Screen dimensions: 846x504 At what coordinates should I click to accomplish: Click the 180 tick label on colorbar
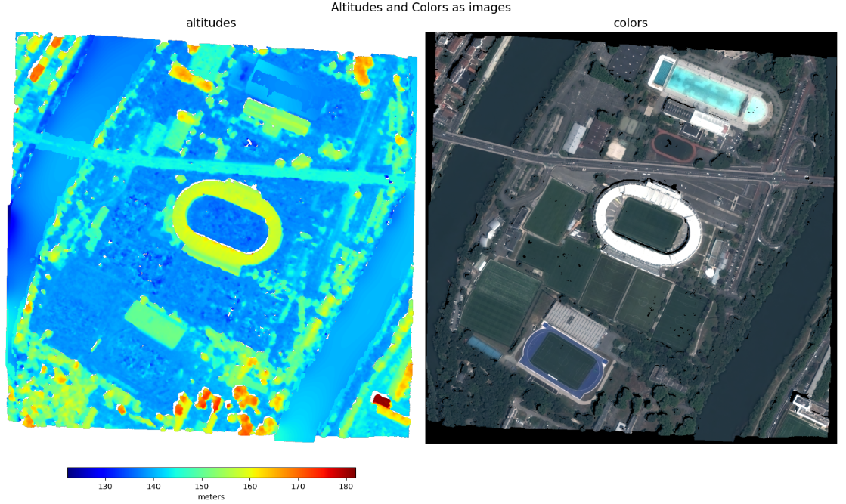[346, 486]
